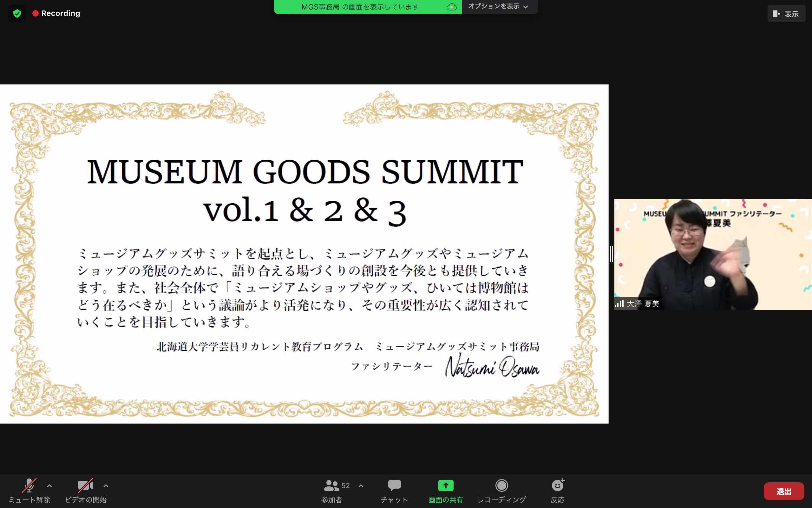The width and height of the screenshot is (812, 508).
Task: Expand video options arrow next to camera
Action: (106, 485)
